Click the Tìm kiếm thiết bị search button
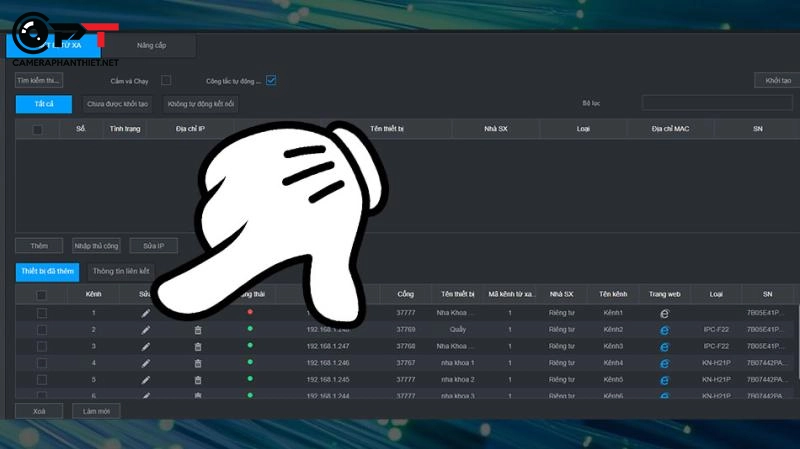 [39, 80]
